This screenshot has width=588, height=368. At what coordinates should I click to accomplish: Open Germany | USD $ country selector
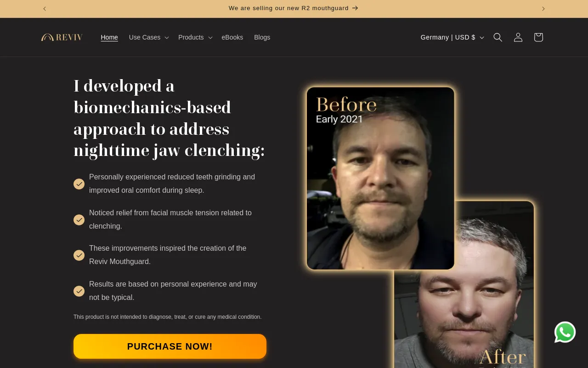(452, 37)
